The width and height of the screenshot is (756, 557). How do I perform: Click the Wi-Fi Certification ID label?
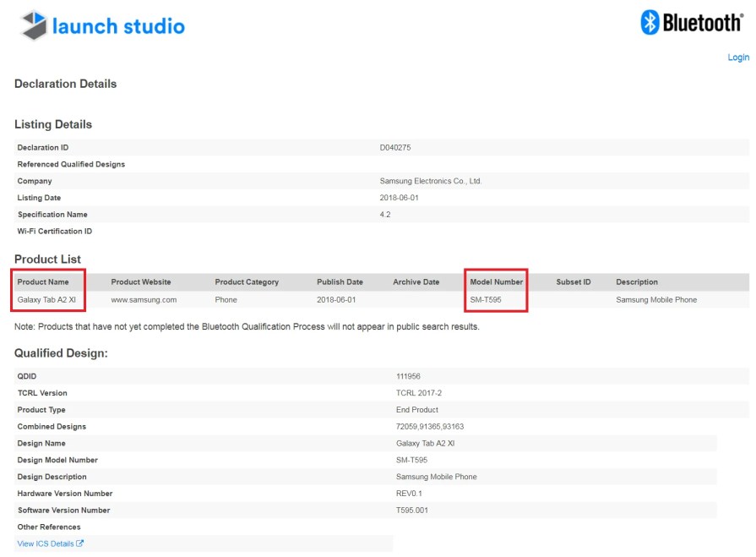(x=54, y=232)
